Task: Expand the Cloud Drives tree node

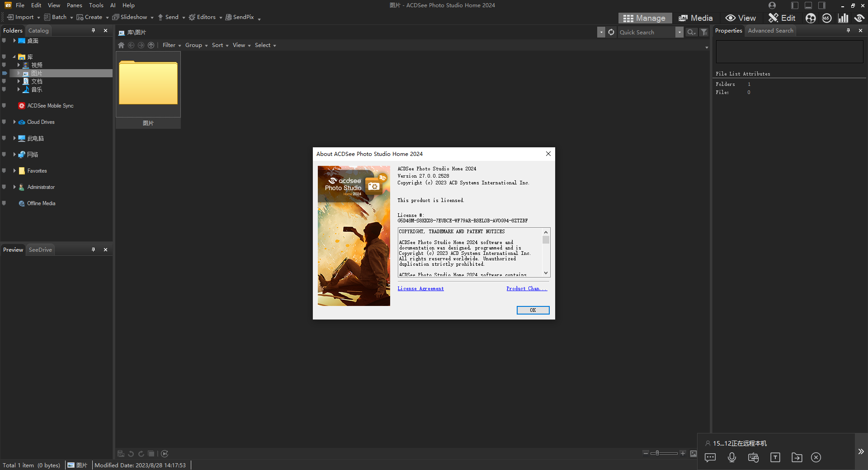Action: point(14,122)
